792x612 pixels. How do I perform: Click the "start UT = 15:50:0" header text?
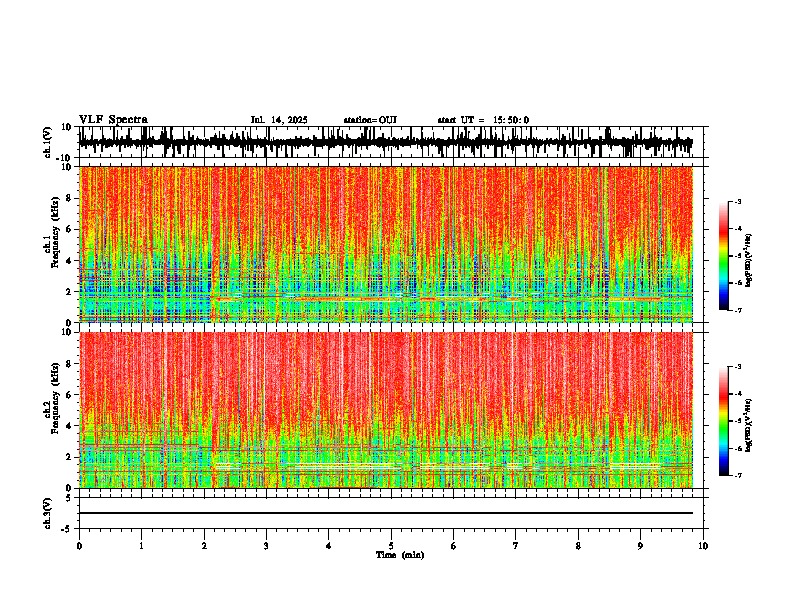tap(483, 120)
